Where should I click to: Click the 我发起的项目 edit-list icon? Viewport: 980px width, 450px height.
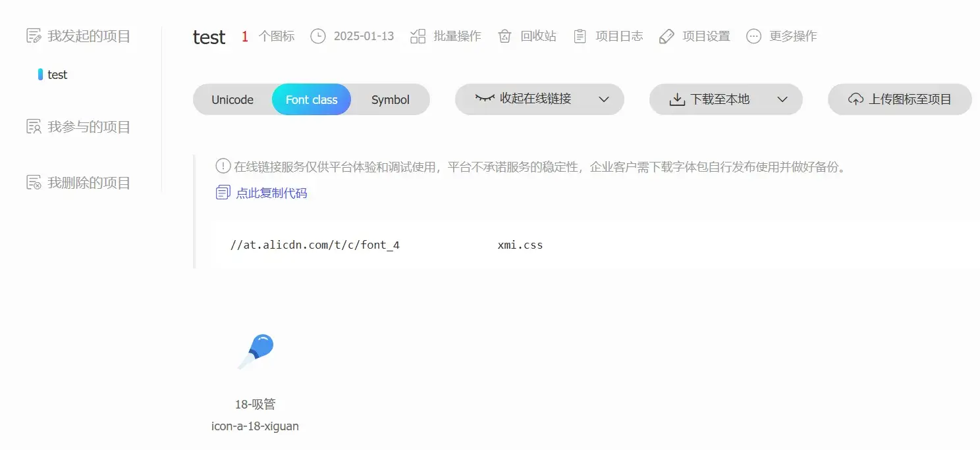(34, 36)
